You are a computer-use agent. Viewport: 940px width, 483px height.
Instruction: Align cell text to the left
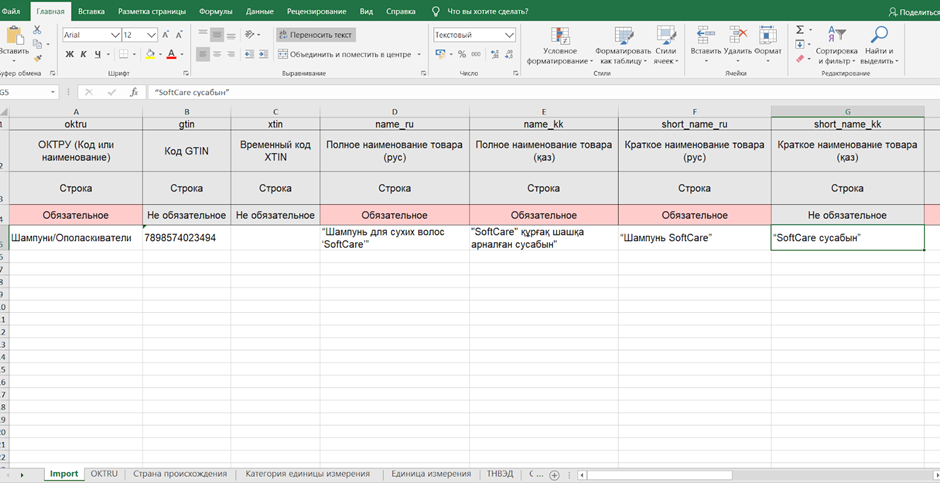pos(203,55)
